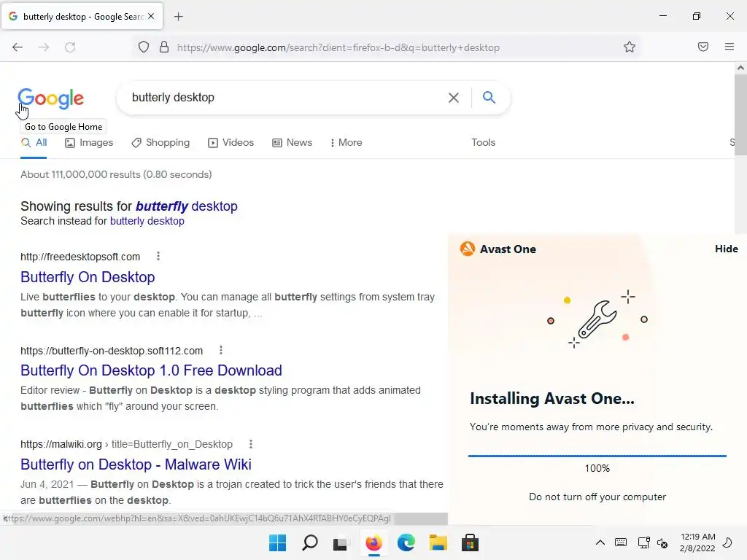Viewport: 747px width, 560px height.
Task: Open Butterfly on Desktop - Malware Wiki result
Action: point(136,464)
